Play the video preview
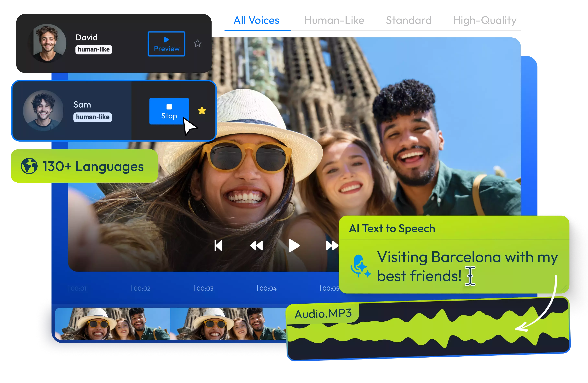Viewport: 588px width, 383px height. tap(294, 246)
